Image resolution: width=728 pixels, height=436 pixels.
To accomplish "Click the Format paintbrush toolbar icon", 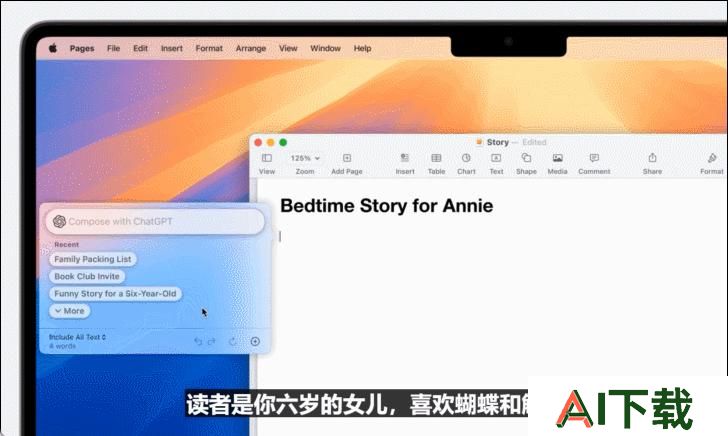I will (x=712, y=158).
